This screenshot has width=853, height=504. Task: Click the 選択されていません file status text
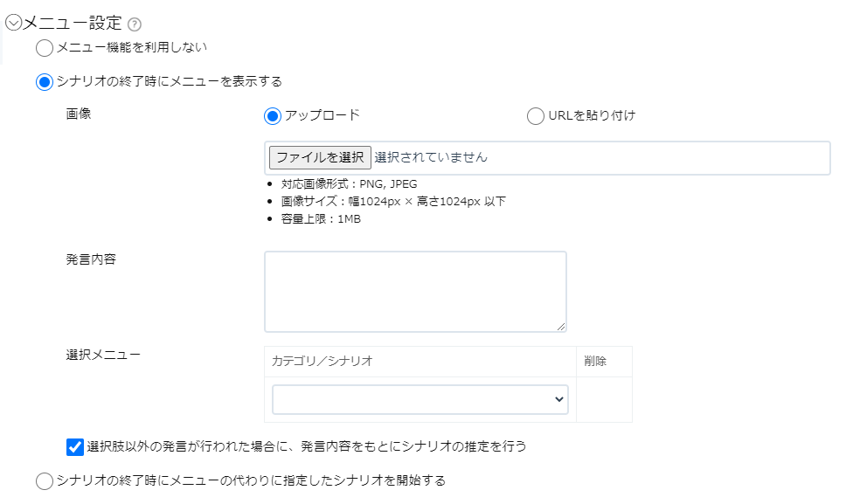pos(431,158)
